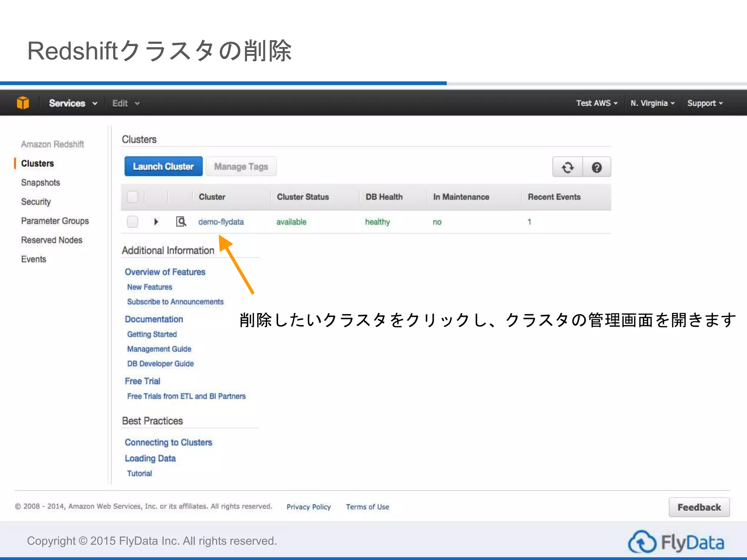The image size is (747, 560).
Task: Select Reserved Nodes in the sidebar
Action: tap(51, 240)
